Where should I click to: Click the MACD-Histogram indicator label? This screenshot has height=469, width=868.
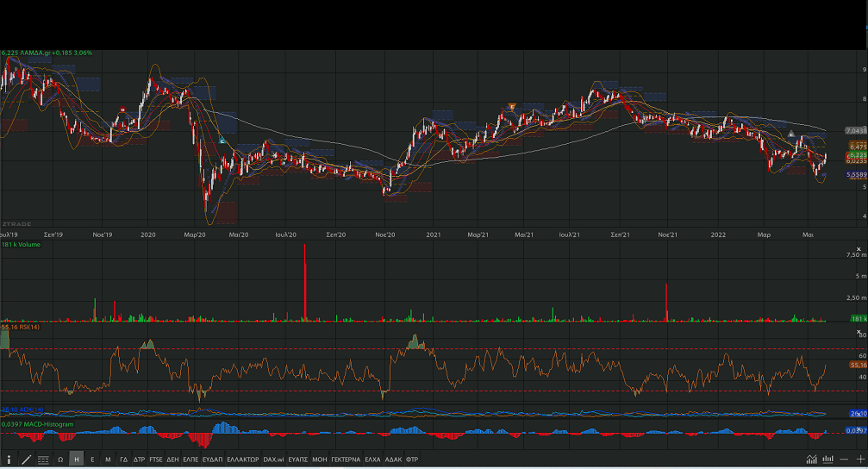(37, 424)
